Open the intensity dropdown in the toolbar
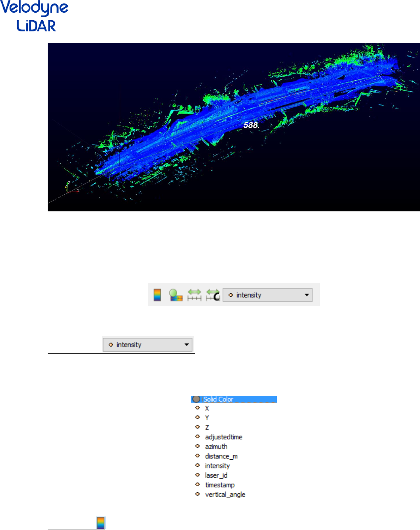 click(267, 295)
